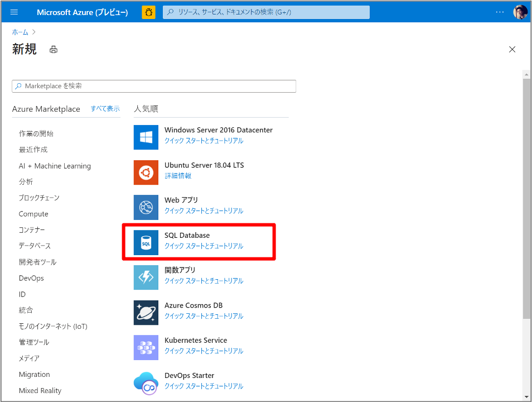Open SQL Database quick start tutorial link
The height and width of the screenshot is (402, 532).
pyautogui.click(x=204, y=246)
